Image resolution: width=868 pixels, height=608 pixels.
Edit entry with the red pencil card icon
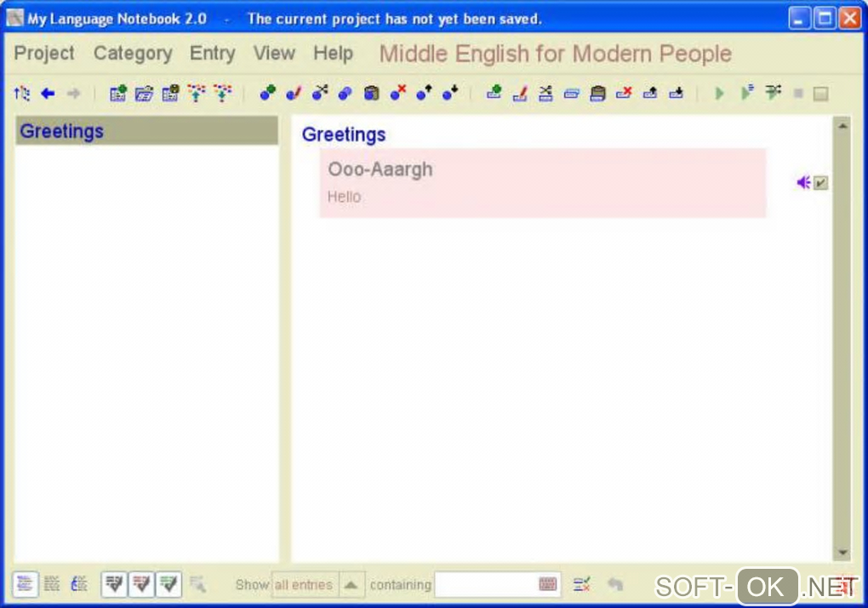coord(520,93)
